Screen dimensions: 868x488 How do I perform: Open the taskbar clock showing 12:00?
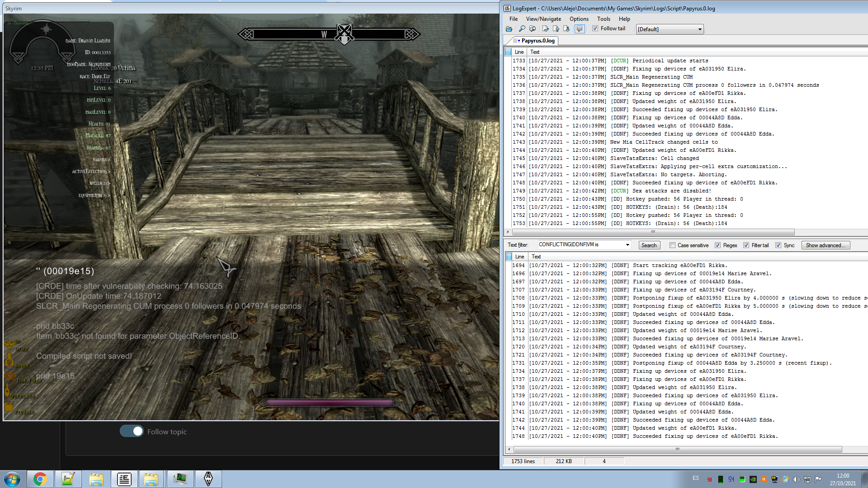pyautogui.click(x=843, y=479)
